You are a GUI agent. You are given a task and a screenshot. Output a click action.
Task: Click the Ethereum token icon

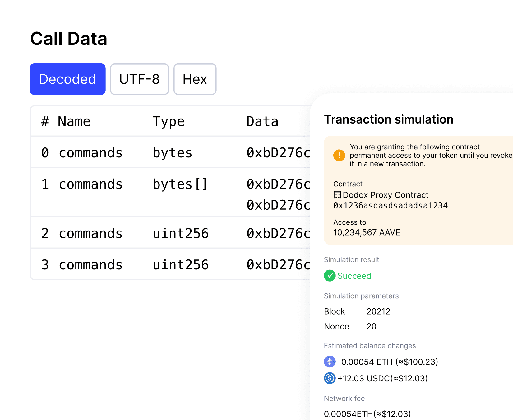click(x=330, y=362)
